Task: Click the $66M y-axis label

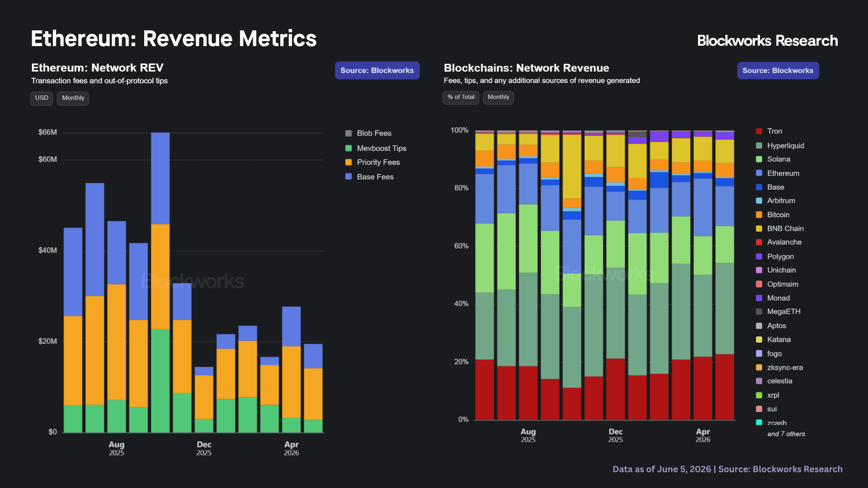Action: (47, 132)
